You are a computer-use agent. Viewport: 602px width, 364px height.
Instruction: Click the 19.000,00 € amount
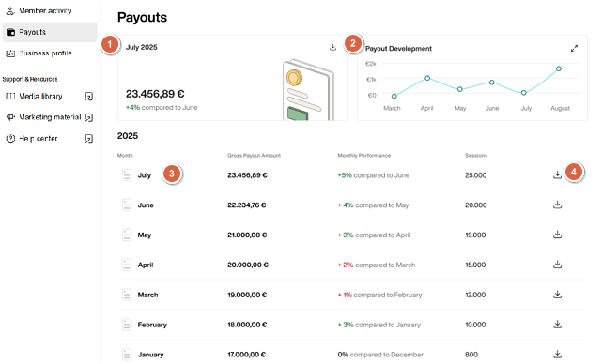click(247, 295)
